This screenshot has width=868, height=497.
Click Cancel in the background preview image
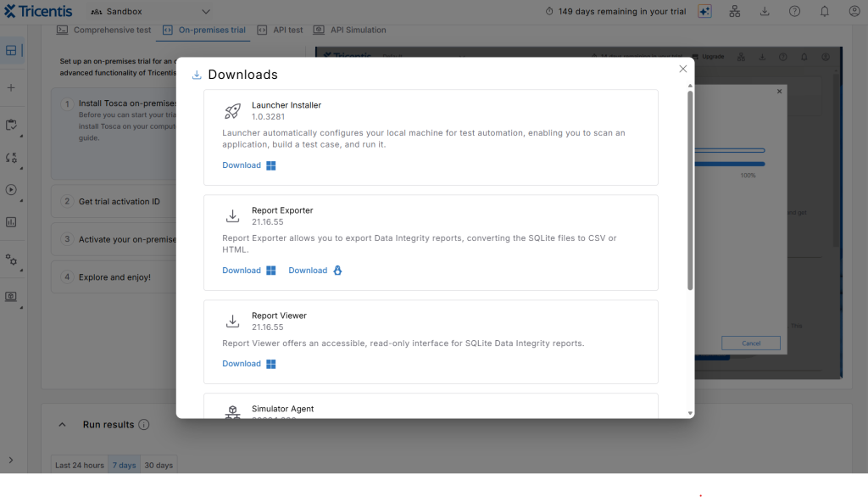click(x=751, y=343)
